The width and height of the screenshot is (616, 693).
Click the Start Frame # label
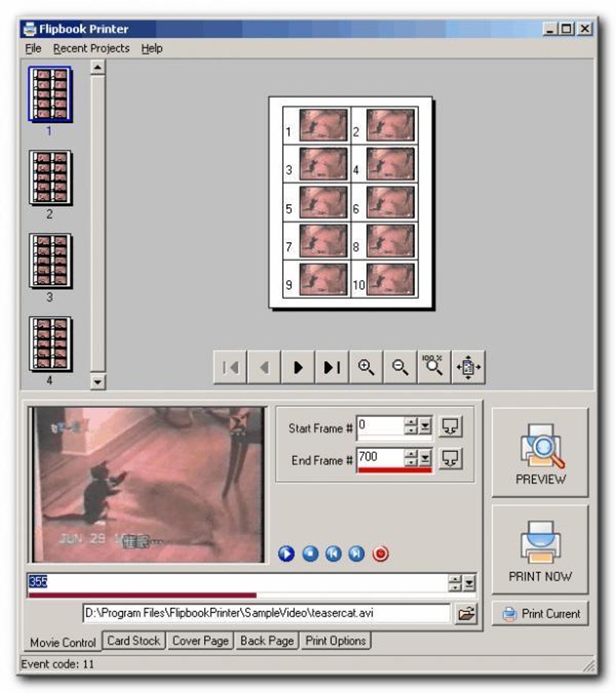coord(320,429)
